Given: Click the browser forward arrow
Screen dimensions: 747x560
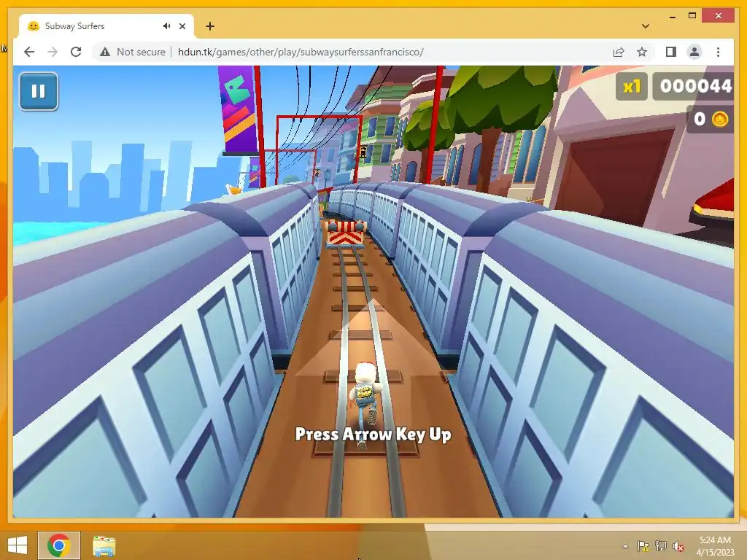Looking at the screenshot, I should tap(53, 52).
